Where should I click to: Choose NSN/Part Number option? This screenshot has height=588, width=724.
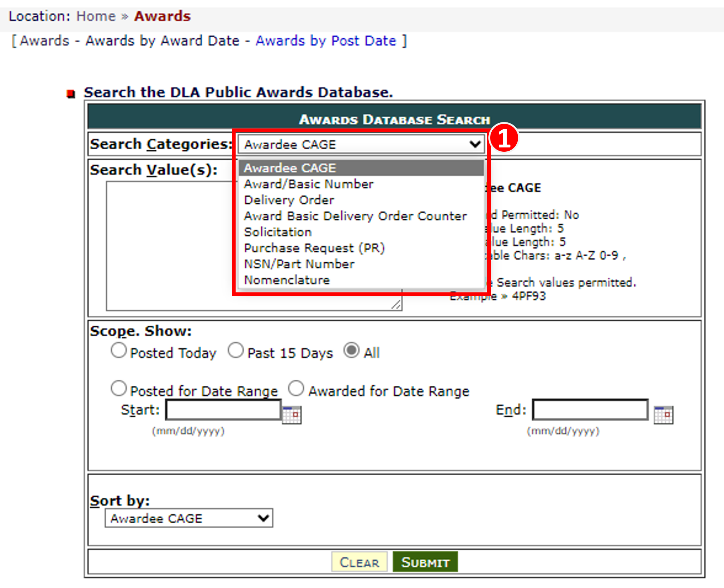[299, 264]
